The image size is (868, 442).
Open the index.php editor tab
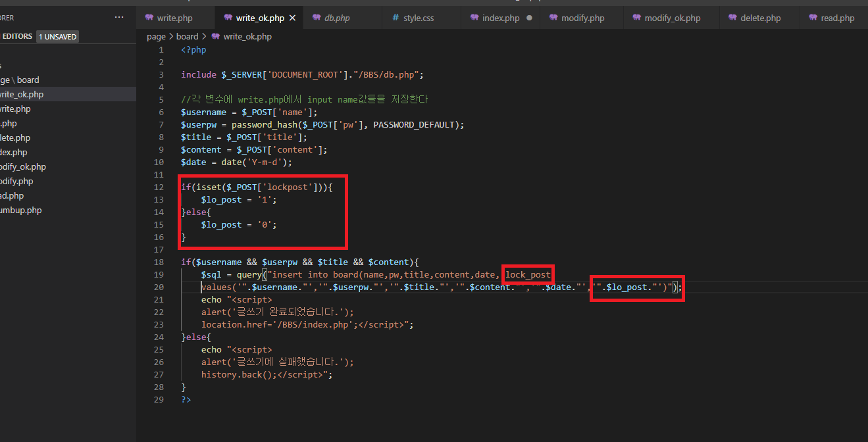pyautogui.click(x=501, y=18)
